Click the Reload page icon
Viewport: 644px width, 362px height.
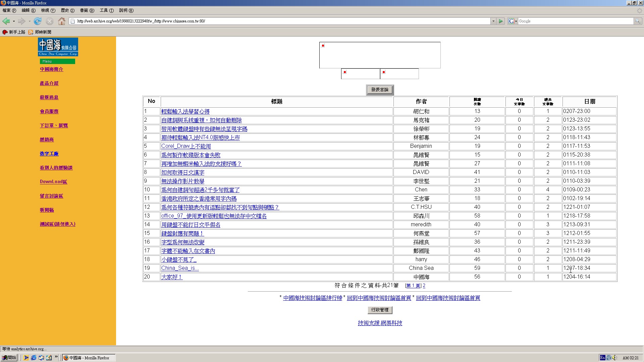coord(38,21)
